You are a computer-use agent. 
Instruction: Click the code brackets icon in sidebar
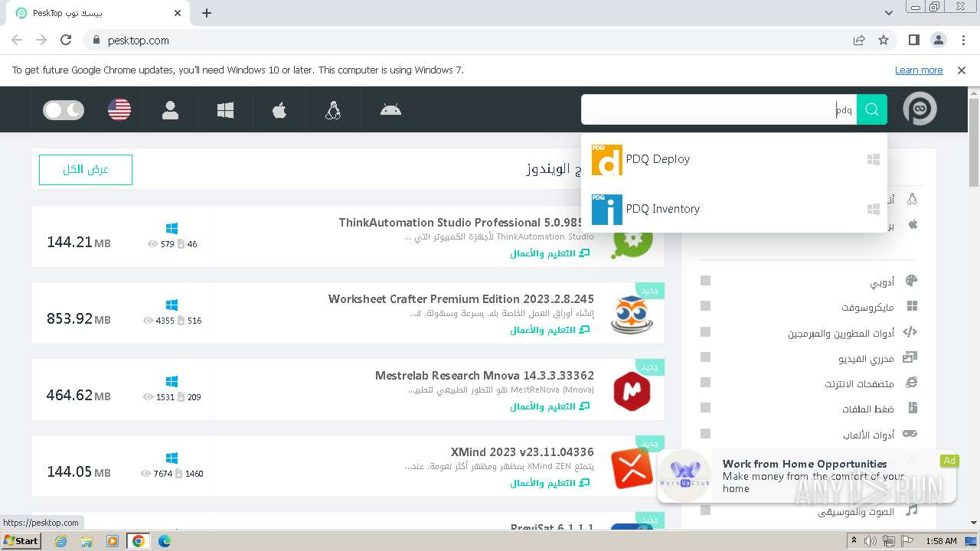pyautogui.click(x=910, y=332)
